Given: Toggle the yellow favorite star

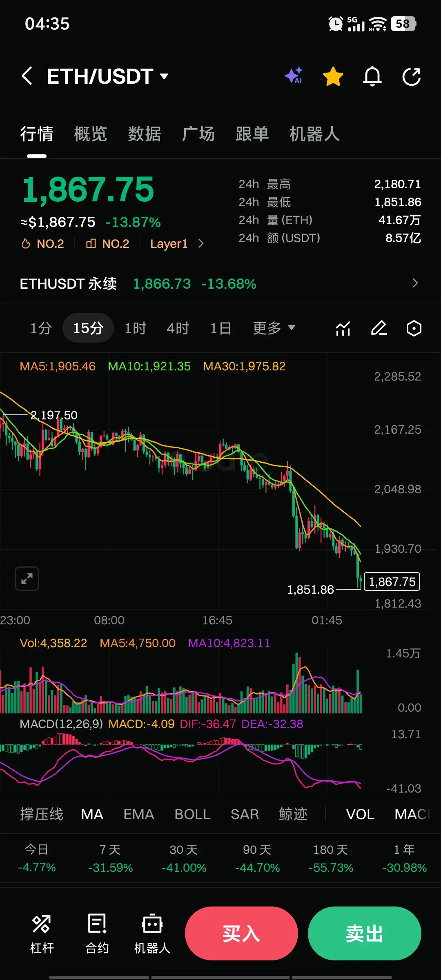Looking at the screenshot, I should (333, 76).
